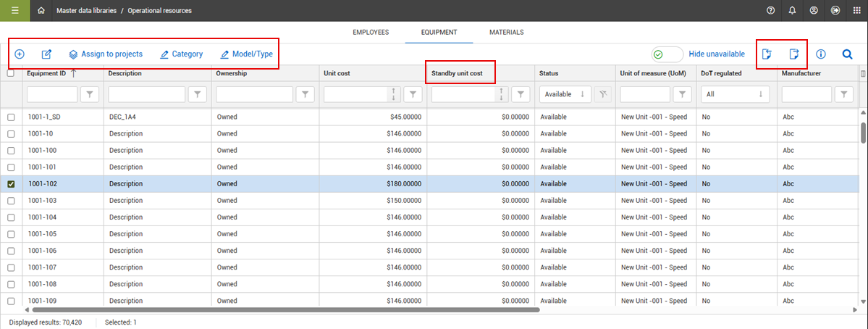868x329 pixels.
Task: Switch to the Materials tab
Action: coord(506,33)
